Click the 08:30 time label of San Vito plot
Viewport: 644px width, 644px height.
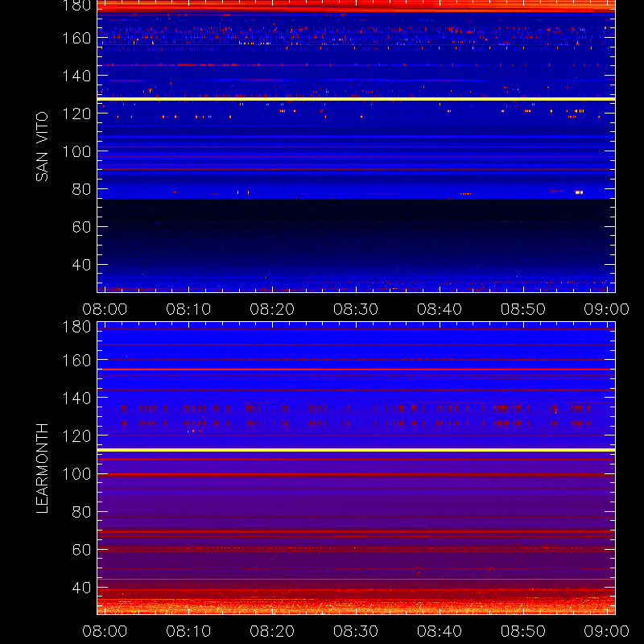[x=356, y=309]
